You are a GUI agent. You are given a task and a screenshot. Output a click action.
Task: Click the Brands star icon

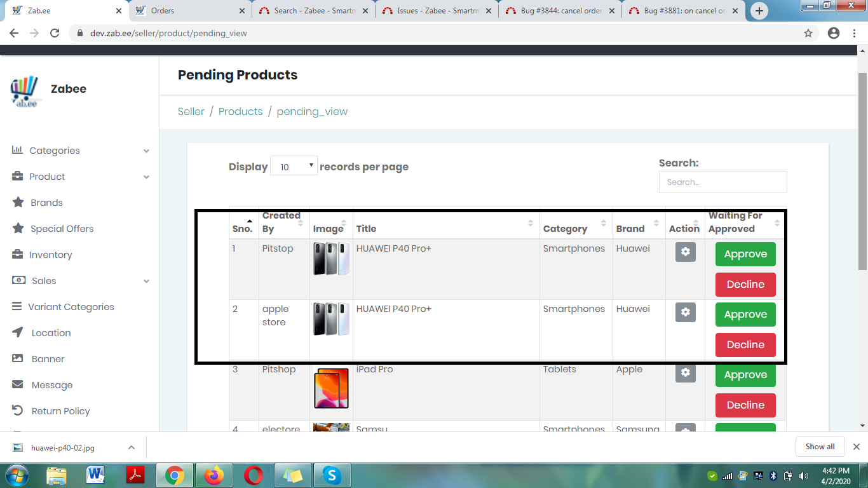tap(18, 202)
